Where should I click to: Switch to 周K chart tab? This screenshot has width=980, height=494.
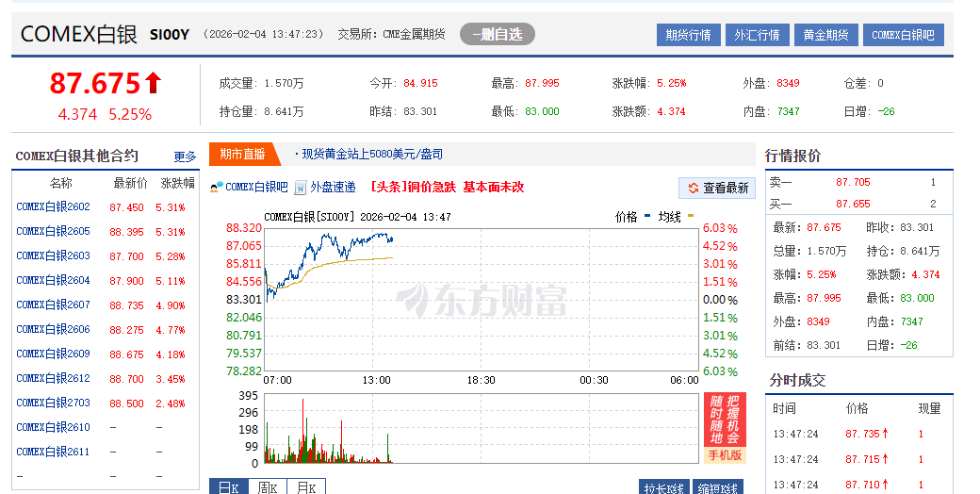(x=268, y=487)
